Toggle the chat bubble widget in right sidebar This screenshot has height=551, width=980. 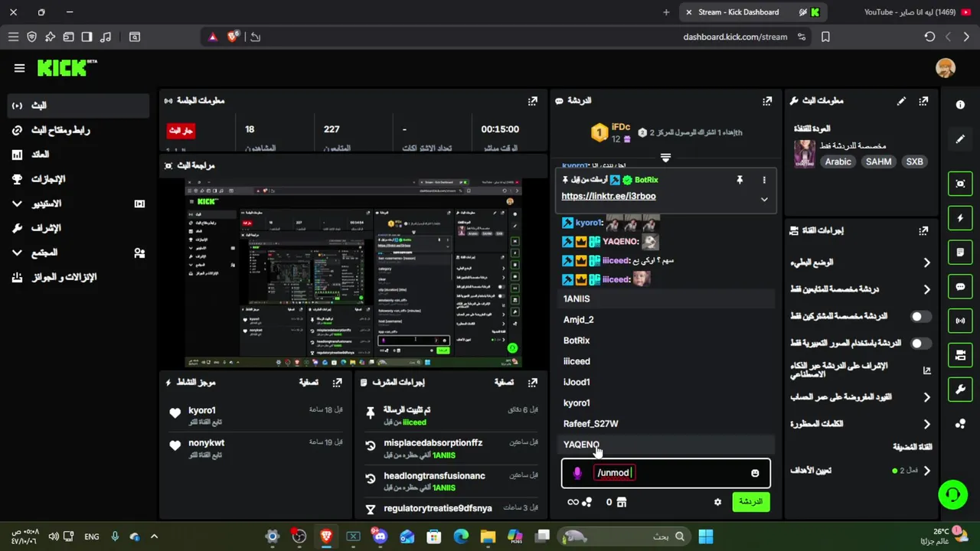tap(960, 287)
